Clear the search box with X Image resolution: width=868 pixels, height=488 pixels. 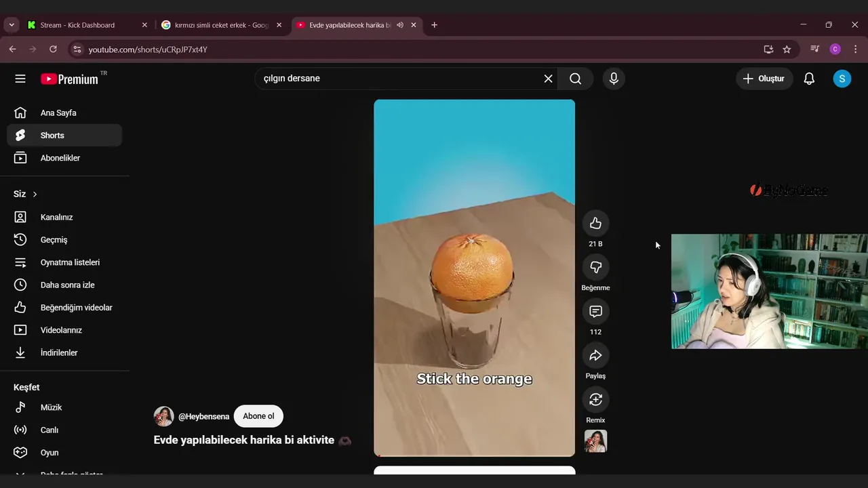548,79
